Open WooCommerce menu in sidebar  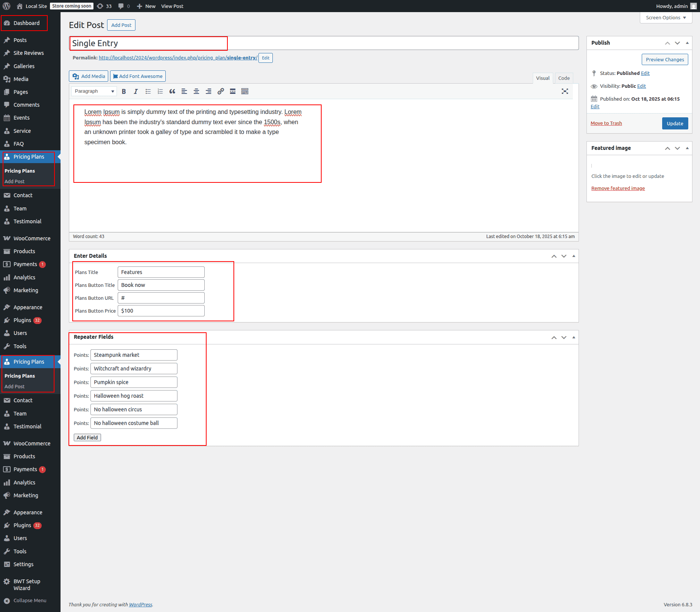(32, 238)
